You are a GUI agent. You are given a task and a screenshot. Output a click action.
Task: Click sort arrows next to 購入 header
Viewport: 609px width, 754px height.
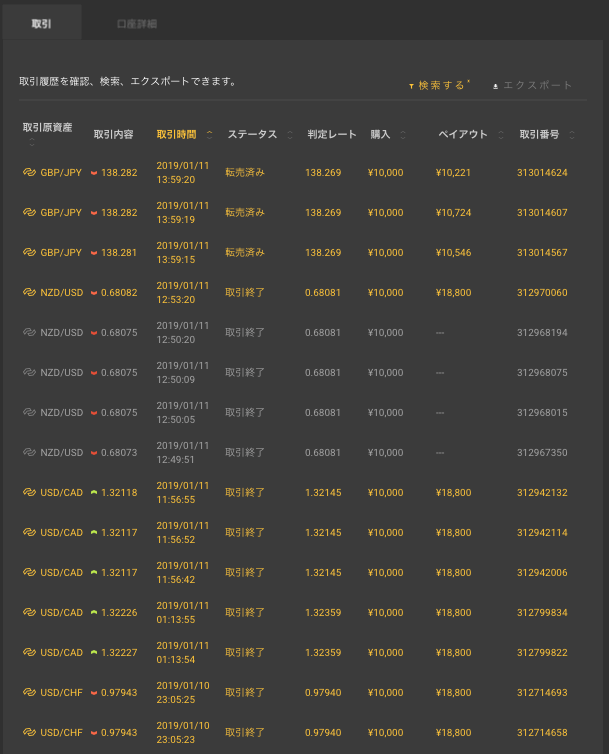(406, 134)
